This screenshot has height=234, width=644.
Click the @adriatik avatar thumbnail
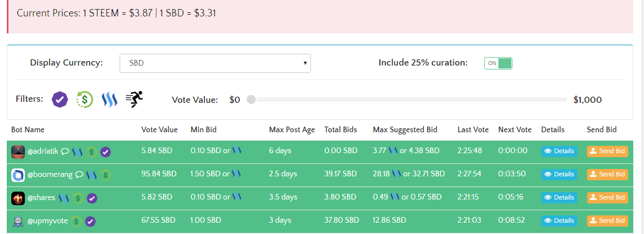(17, 151)
